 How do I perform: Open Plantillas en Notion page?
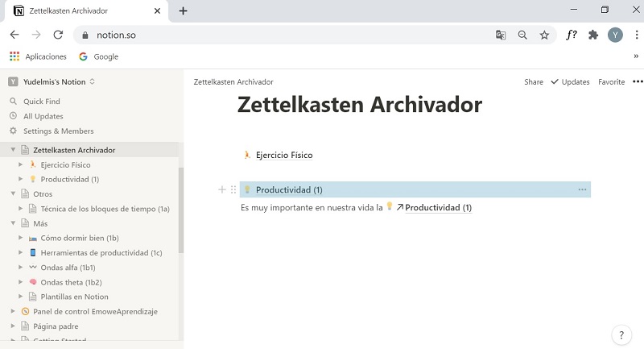pos(74,297)
